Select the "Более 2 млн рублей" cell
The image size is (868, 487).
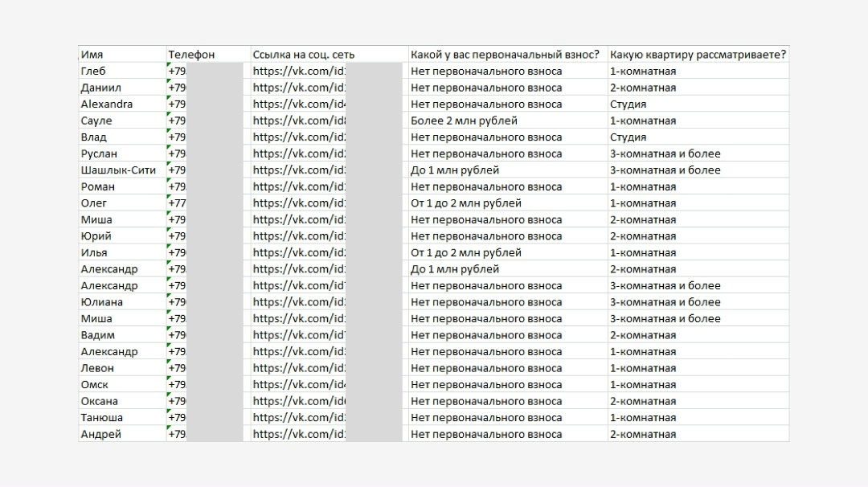(x=464, y=121)
